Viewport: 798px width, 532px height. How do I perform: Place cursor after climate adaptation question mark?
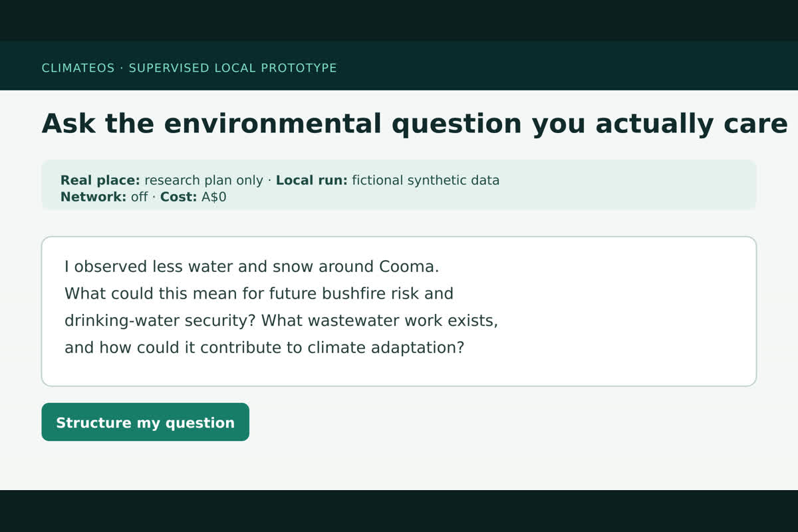[464, 348]
